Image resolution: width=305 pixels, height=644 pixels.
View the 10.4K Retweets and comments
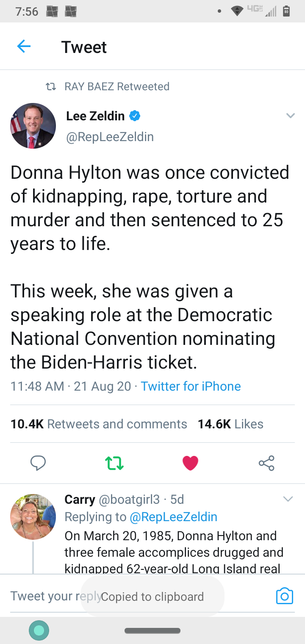coord(99,424)
